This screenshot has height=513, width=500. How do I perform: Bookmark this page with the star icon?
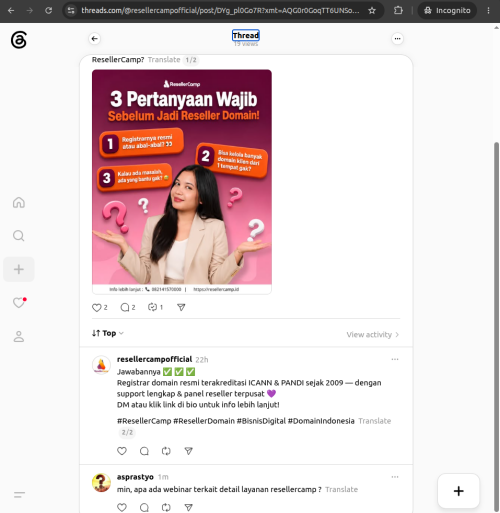coord(372,11)
